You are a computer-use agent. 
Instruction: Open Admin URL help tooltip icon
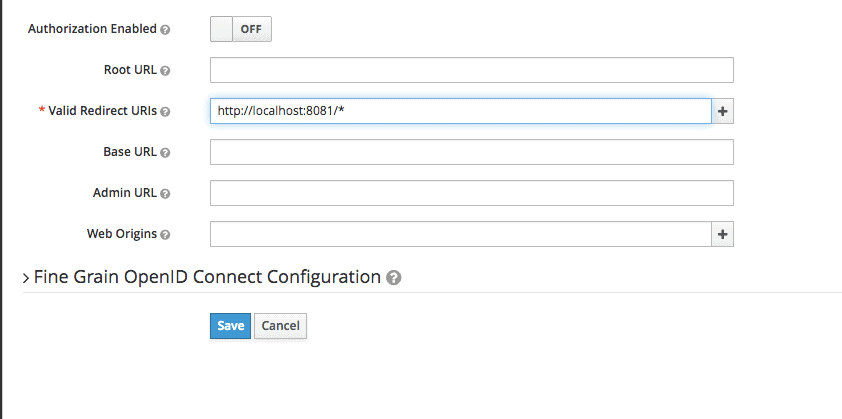point(165,193)
